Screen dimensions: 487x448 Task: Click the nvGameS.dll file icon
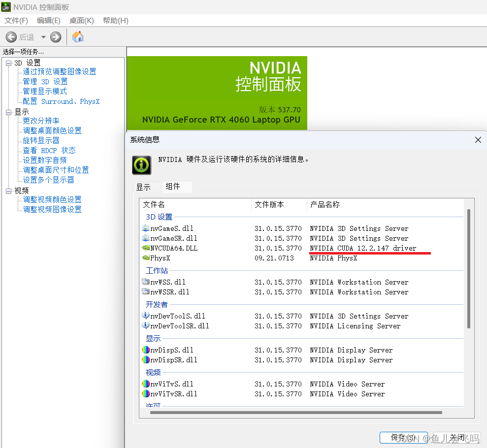(145, 228)
